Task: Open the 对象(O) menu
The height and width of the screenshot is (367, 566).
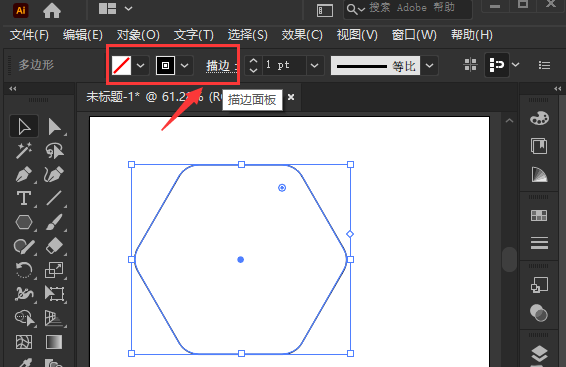Action: [138, 35]
